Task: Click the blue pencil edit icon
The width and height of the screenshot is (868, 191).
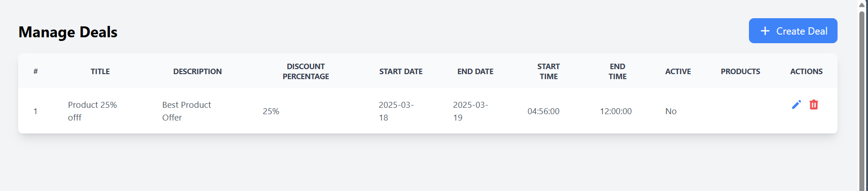Action: (x=796, y=105)
